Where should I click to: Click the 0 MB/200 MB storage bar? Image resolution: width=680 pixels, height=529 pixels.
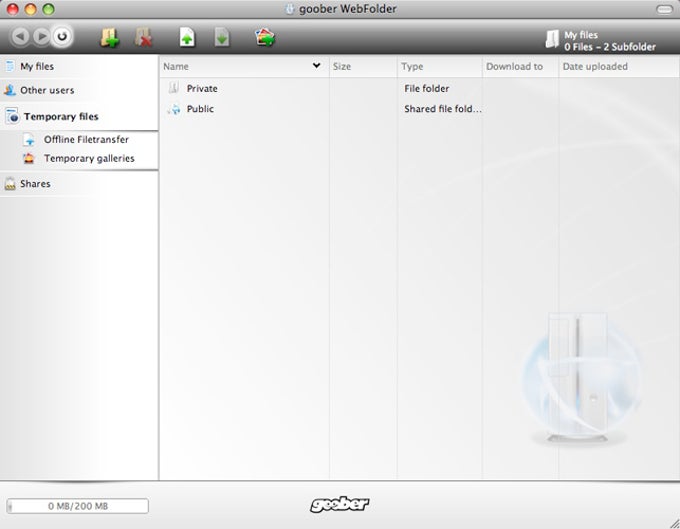[x=78, y=506]
